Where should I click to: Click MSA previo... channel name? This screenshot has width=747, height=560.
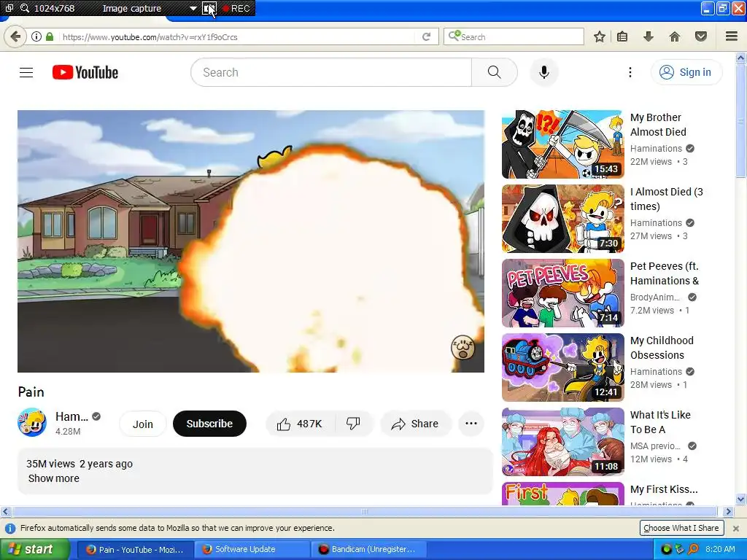(x=655, y=446)
